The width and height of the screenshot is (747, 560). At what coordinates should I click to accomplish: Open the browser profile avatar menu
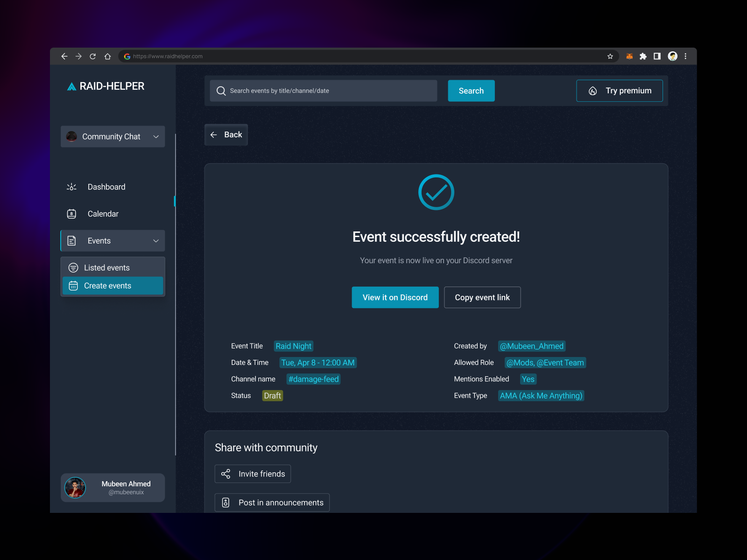pyautogui.click(x=672, y=56)
